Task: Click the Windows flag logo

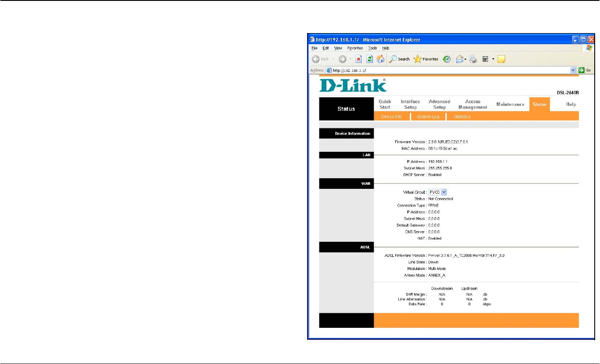Action: click(589, 48)
